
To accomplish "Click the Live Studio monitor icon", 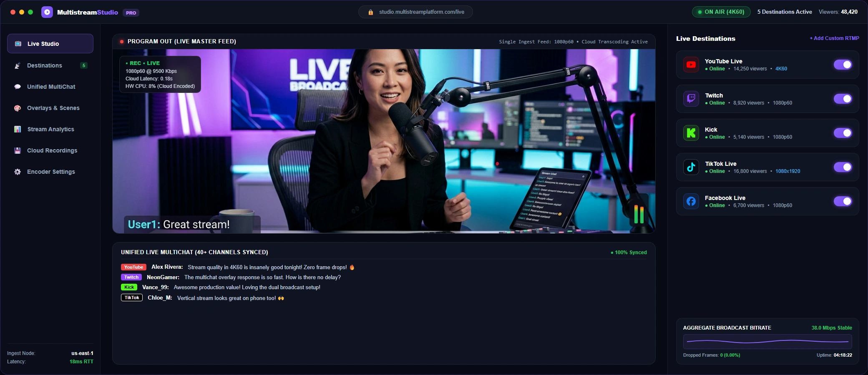I will pyautogui.click(x=18, y=44).
